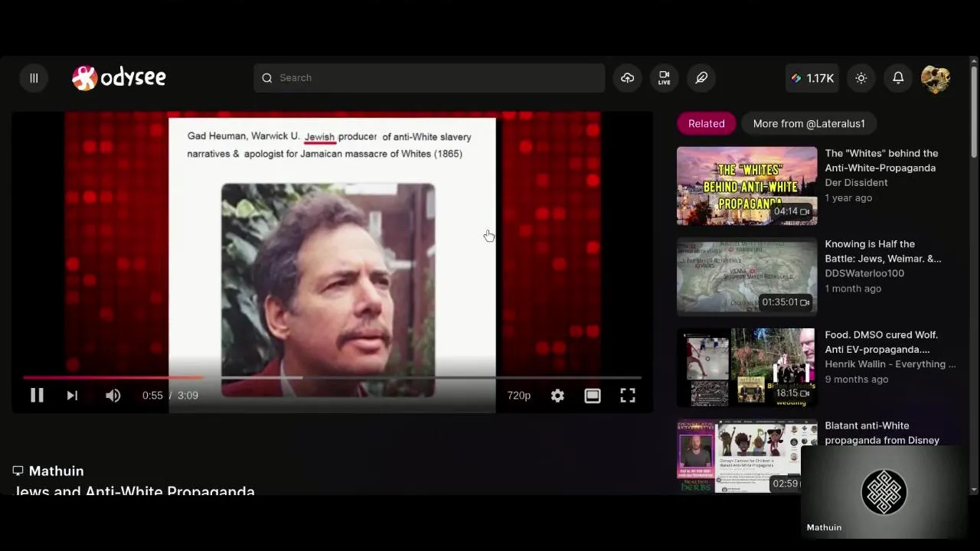Image resolution: width=980 pixels, height=551 pixels.
Task: Click the '1 month ago' text
Action: click(853, 289)
